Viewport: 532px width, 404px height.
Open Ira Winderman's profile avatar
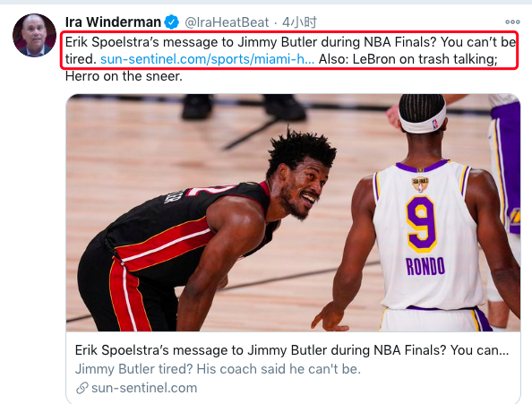click(x=34, y=35)
